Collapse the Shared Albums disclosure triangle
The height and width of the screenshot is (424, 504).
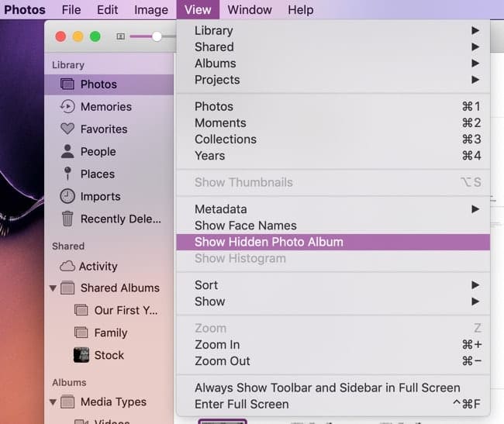coord(53,288)
